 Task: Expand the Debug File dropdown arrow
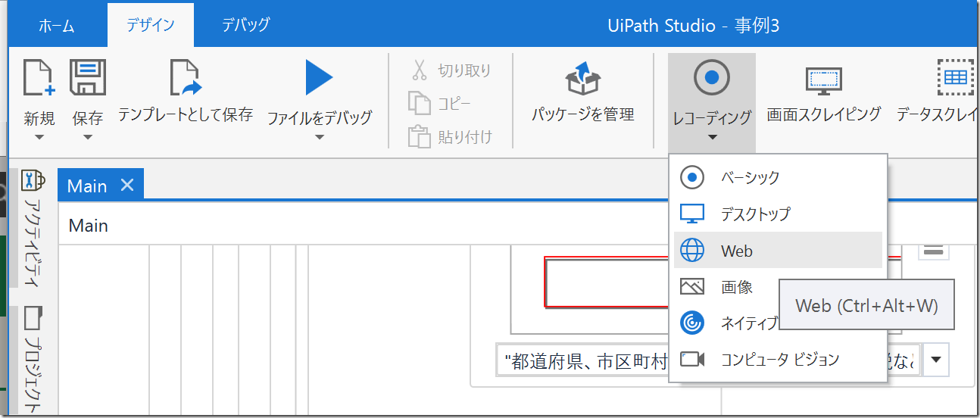tap(319, 138)
